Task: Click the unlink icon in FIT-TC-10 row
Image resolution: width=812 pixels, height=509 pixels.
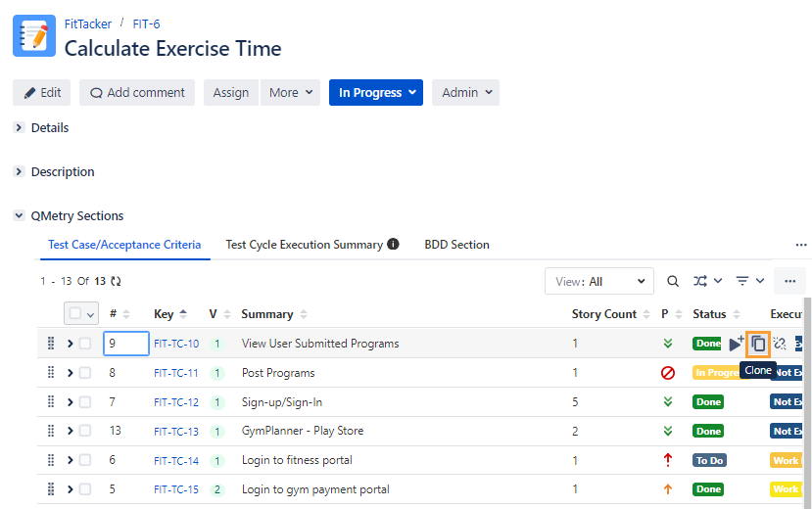Action: click(780, 344)
